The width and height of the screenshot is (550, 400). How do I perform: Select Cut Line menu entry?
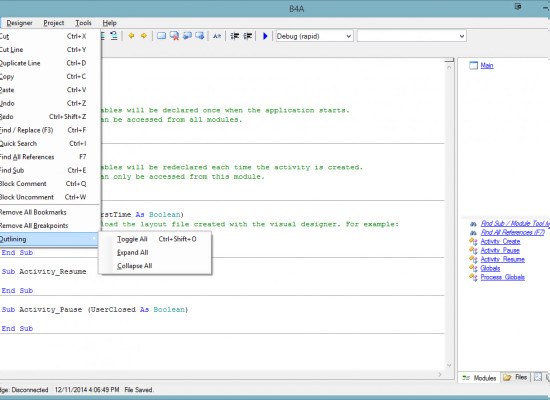point(49,49)
